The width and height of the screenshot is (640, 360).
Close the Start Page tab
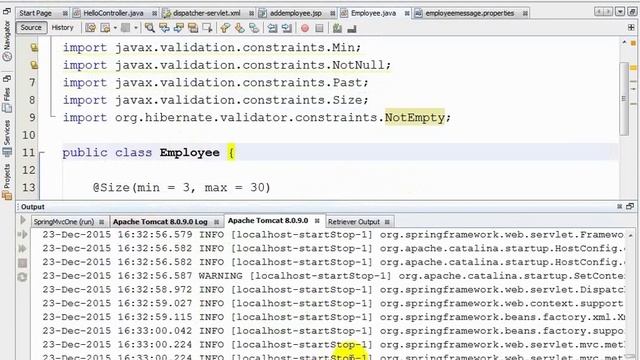65,13
